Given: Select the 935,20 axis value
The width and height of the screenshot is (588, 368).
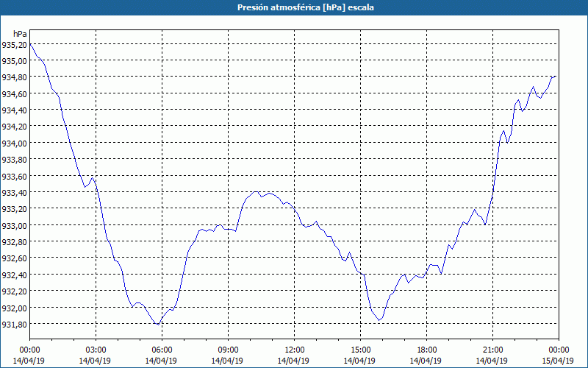Looking at the screenshot, I should pos(14,45).
